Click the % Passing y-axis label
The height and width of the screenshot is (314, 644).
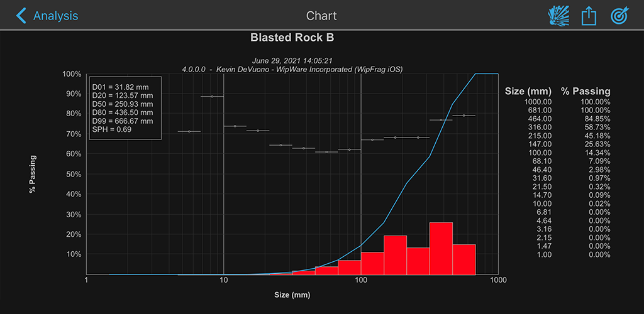point(31,174)
